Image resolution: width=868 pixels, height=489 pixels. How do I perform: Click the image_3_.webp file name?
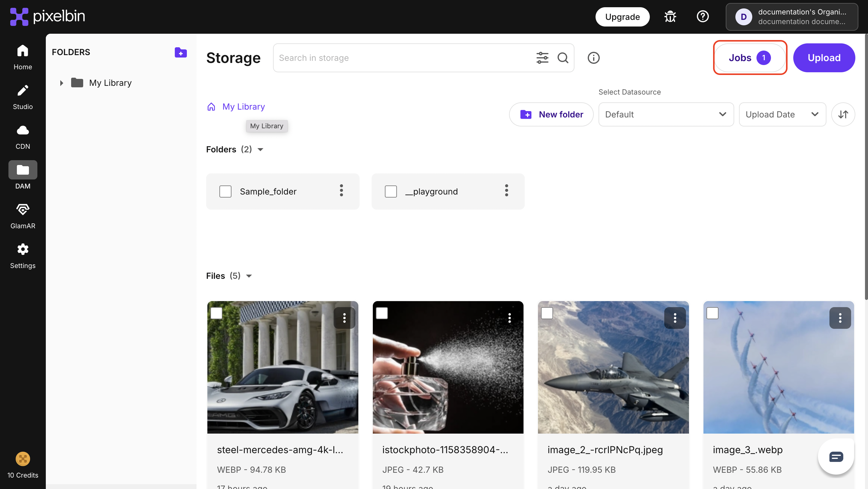coord(748,450)
